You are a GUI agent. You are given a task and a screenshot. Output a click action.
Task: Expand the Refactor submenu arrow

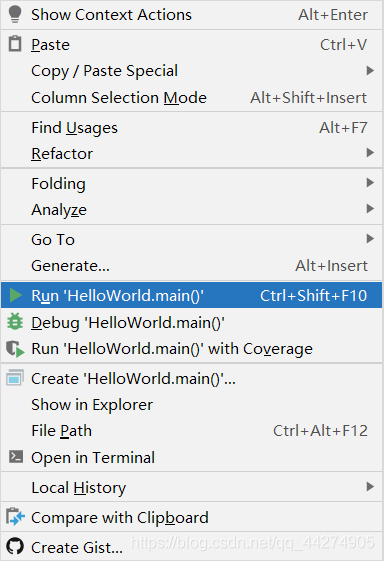[x=370, y=153]
